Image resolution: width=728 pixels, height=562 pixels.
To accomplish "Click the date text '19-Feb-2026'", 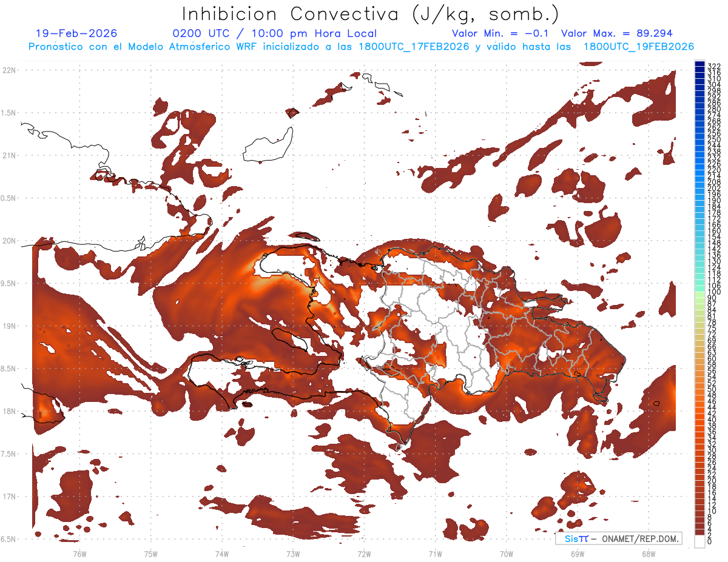I will click(76, 34).
